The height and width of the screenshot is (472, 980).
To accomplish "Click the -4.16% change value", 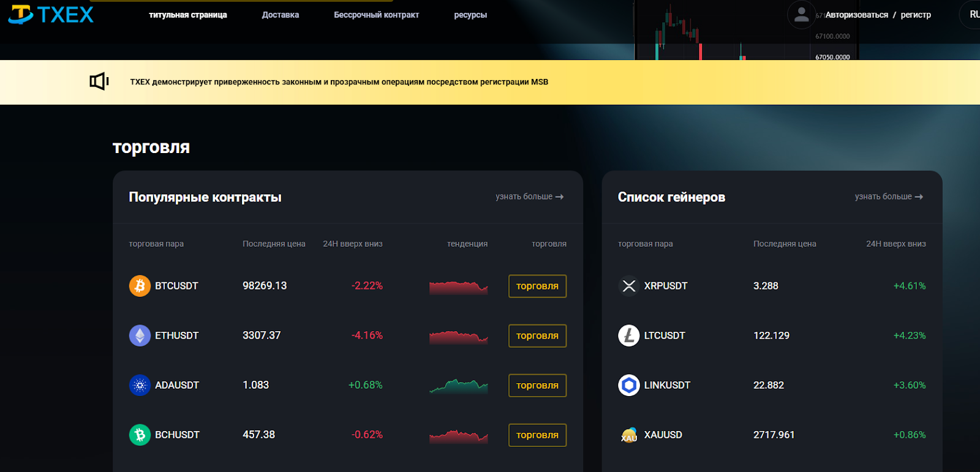I will click(367, 335).
